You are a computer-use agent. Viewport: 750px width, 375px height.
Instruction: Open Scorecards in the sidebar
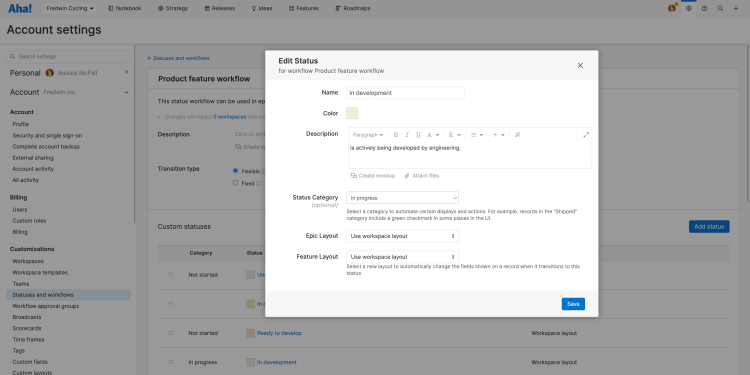27,329
